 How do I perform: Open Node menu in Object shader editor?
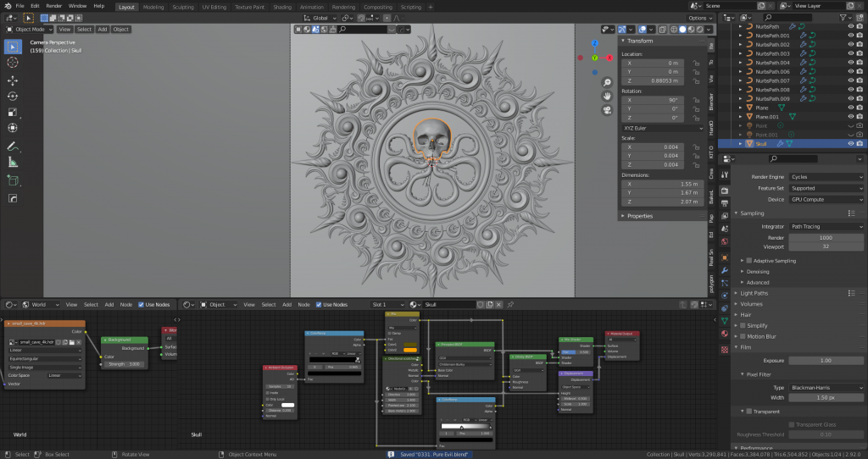pos(304,305)
